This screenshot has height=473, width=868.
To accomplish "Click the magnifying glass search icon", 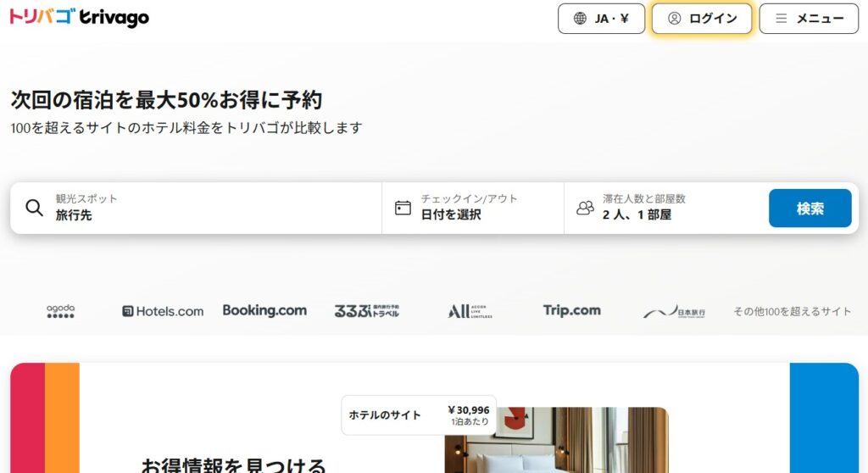I will [34, 208].
